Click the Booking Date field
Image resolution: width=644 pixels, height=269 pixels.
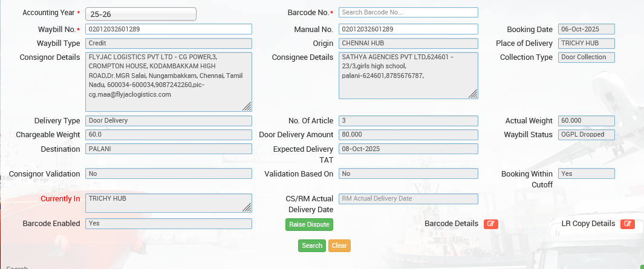coord(587,29)
